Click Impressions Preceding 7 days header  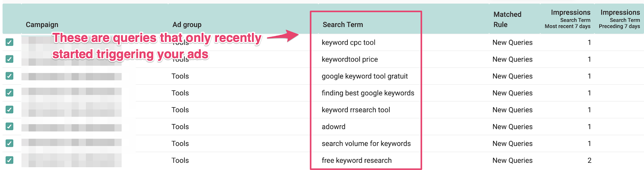pos(619,19)
